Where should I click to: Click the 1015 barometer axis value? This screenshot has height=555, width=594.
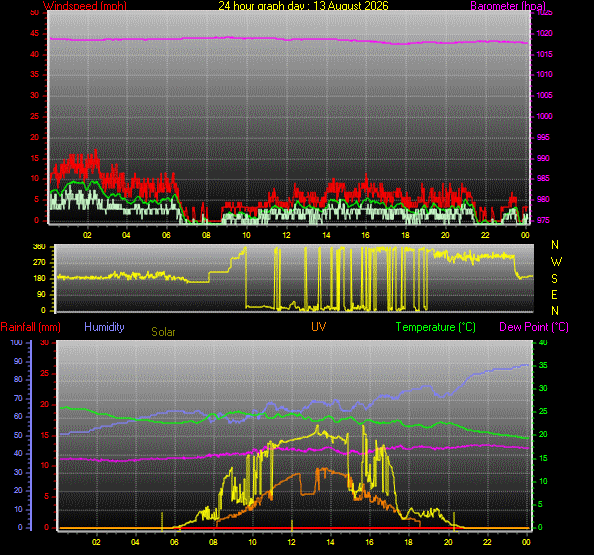[x=544, y=54]
